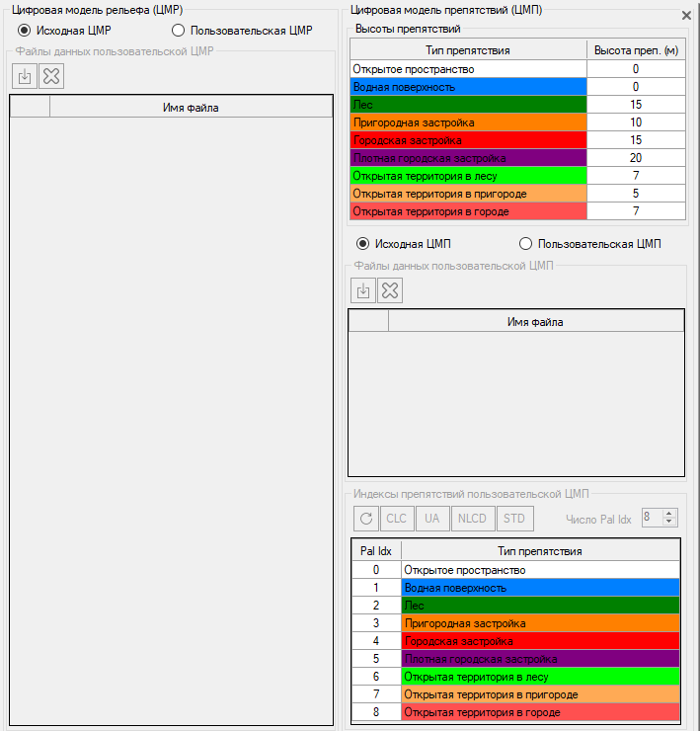Click the height value 0 for Открытое пространство
The width and height of the screenshot is (700, 731).
(636, 69)
